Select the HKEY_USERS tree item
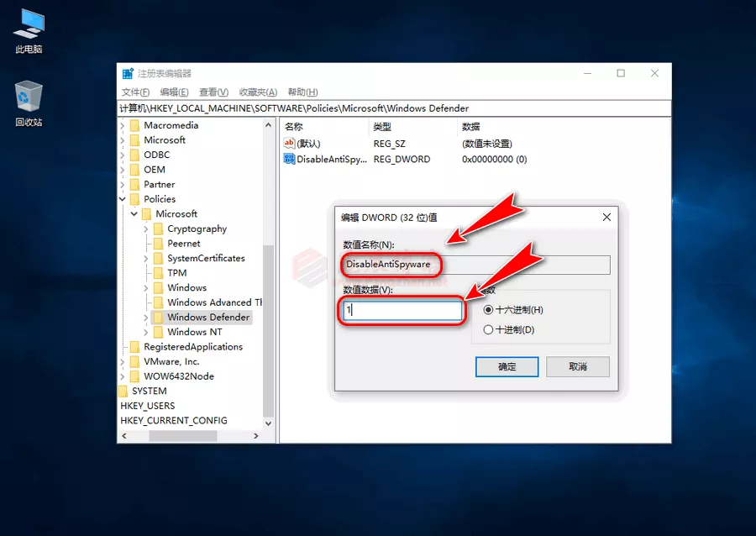 [x=148, y=406]
